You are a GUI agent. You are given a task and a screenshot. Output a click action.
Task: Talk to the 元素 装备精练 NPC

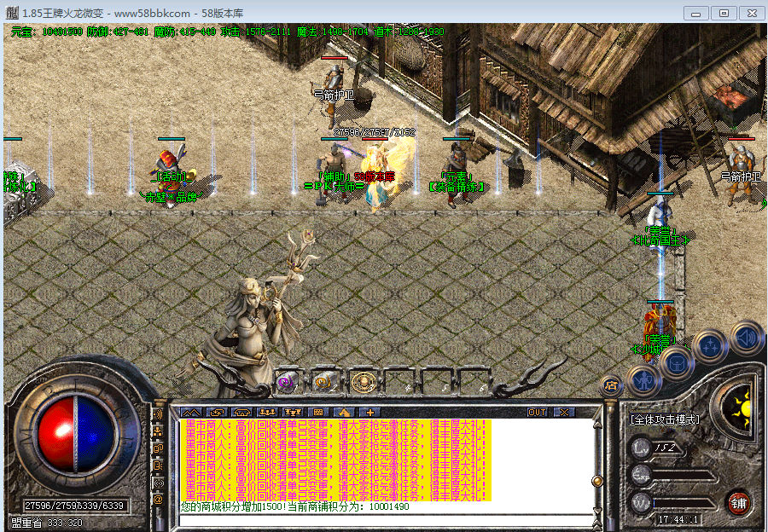457,174
